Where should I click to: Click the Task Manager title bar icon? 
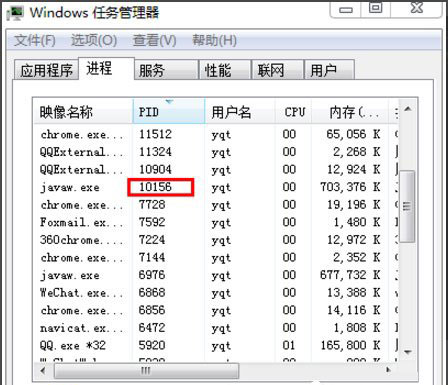tap(16, 12)
